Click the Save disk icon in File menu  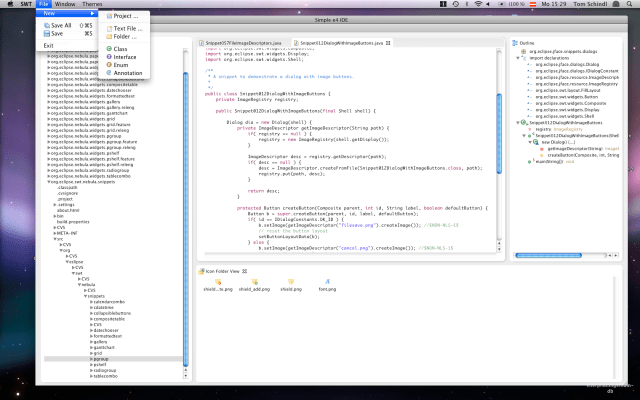click(46, 33)
